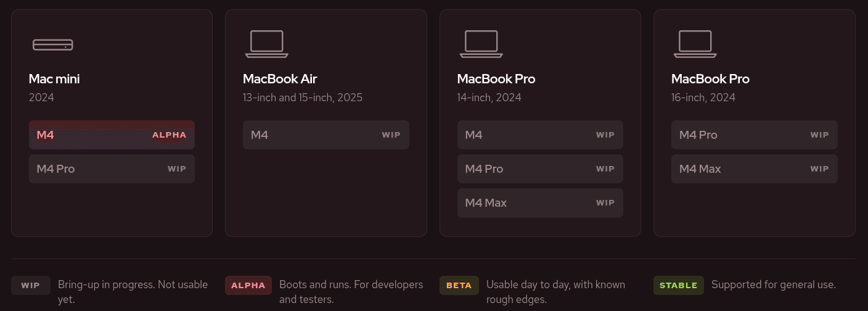Select the Mac mini M4 Pro row
This screenshot has width=868, height=311.
point(112,168)
